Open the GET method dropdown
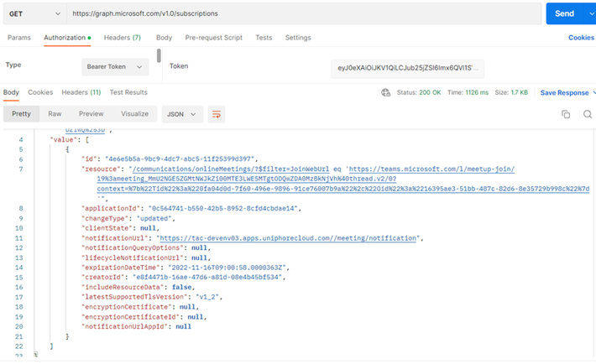The image size is (596, 364). coord(34,13)
